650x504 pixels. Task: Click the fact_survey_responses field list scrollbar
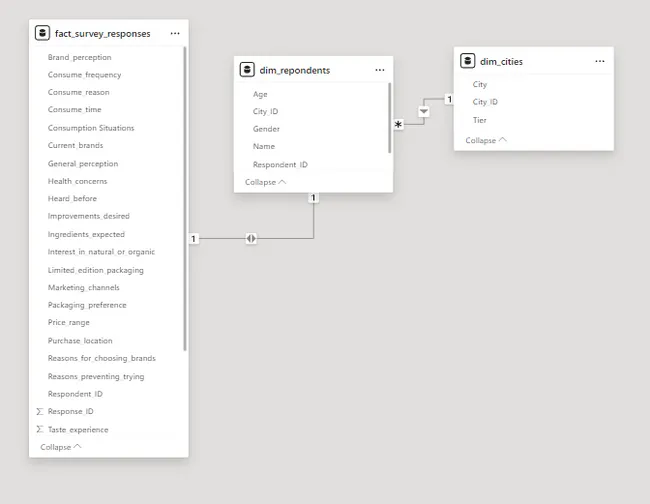[185, 199]
